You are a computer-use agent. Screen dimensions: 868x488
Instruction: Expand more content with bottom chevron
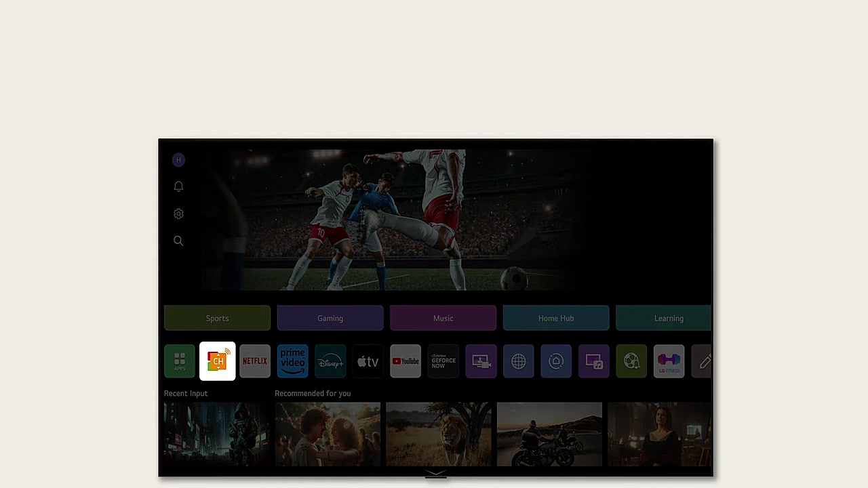coord(435,474)
